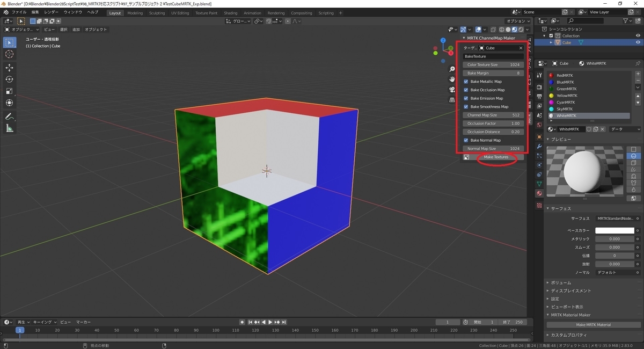Image resolution: width=644 pixels, height=349 pixels.
Task: Switch to the UV Editing workspace tab
Action: pos(180,13)
